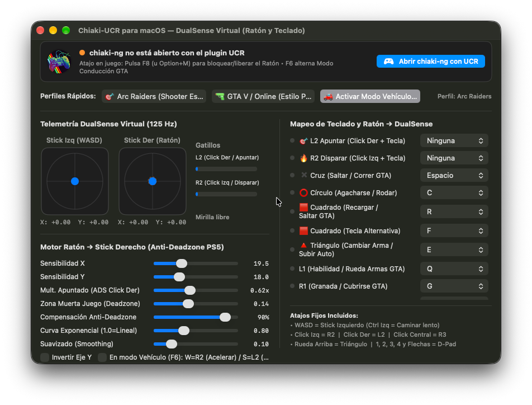This screenshot has width=532, height=405.
Task: Click the green pistol icon on GTA V profile
Action: point(220,96)
